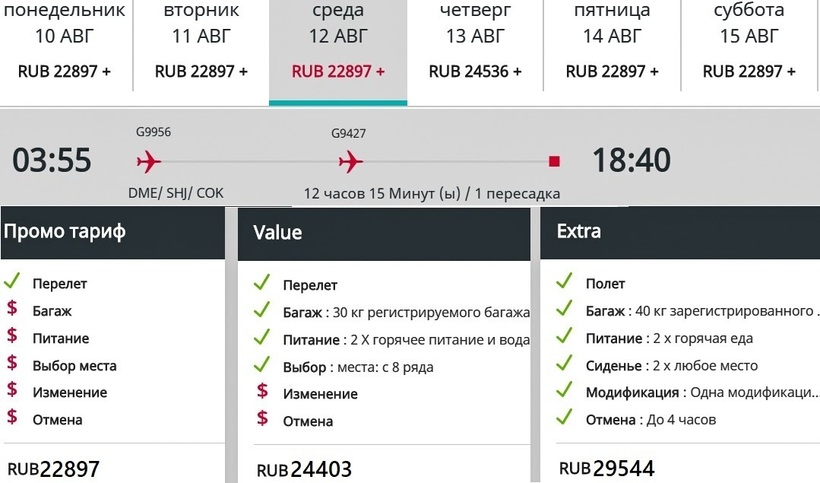Click the green checkmark next to Отмена in Extra
Image resolution: width=820 pixels, height=483 pixels.
click(x=565, y=419)
